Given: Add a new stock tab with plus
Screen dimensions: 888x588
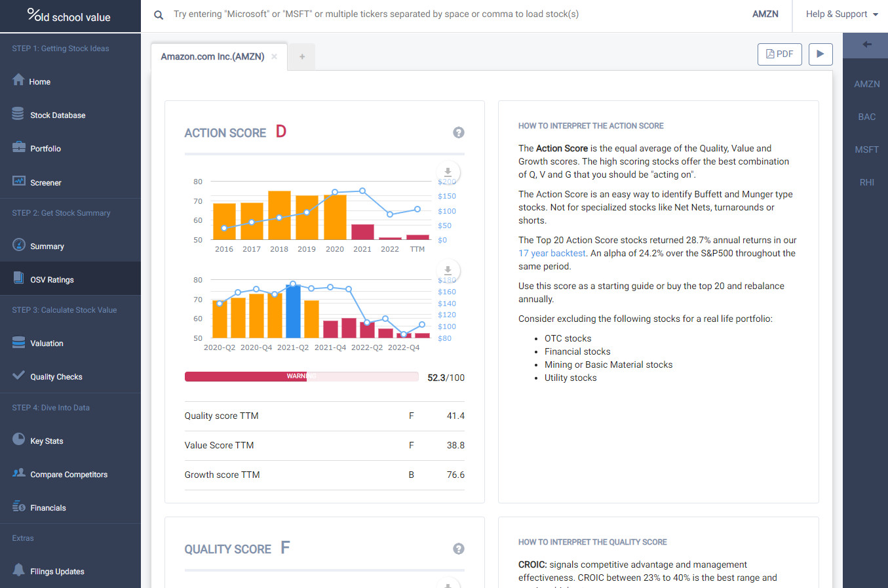Looking at the screenshot, I should tap(302, 56).
